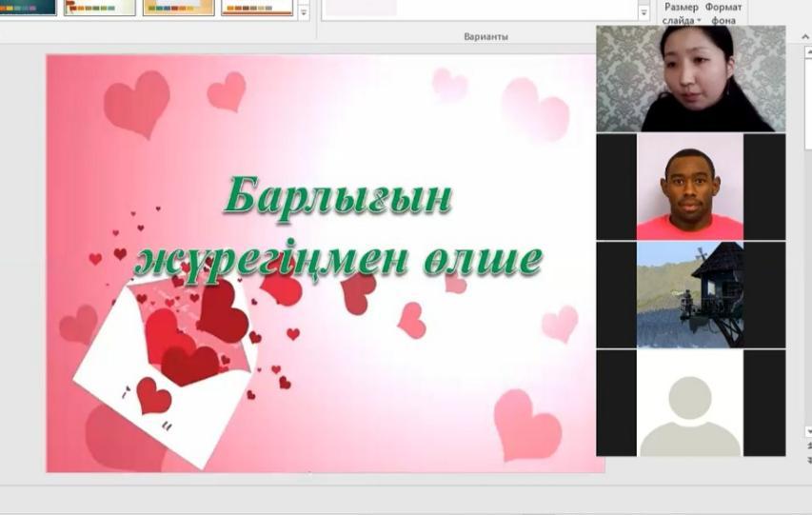Pick the fourth theme with orange bottom stripe
This screenshot has width=812, height=515.
pos(256,8)
